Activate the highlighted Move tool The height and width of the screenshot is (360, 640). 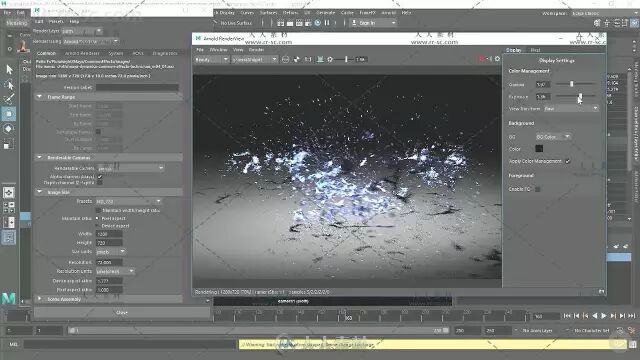point(9,114)
